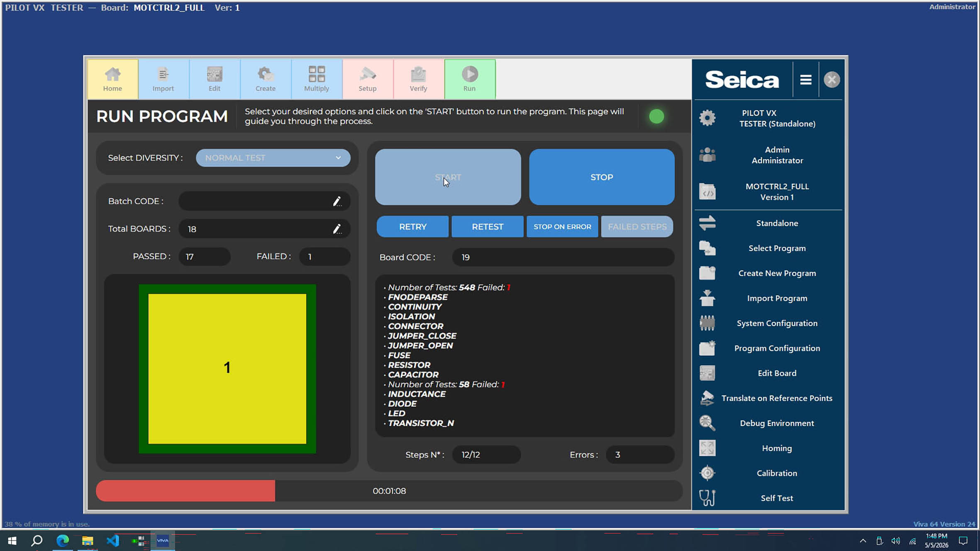This screenshot has width=980, height=551.
Task: Click the Steps N° value 12/12
Action: coord(486,455)
